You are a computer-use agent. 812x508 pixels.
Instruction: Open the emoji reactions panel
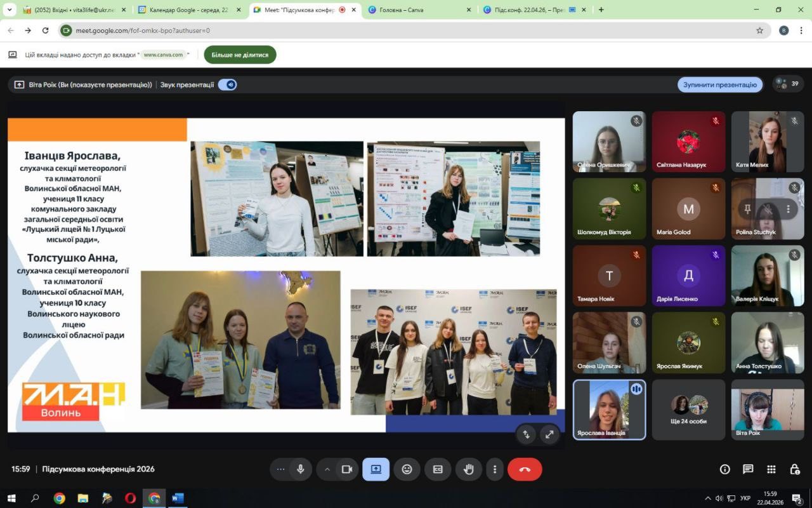407,469
